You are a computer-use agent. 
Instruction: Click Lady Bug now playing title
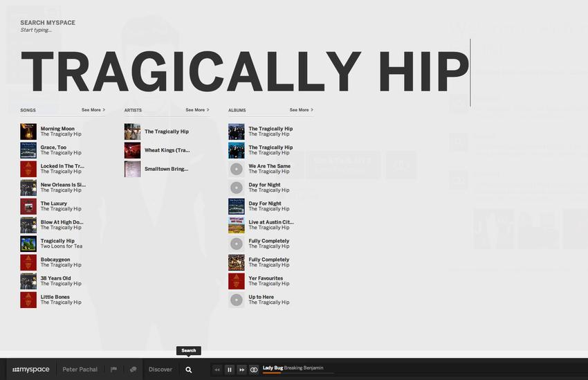point(273,368)
